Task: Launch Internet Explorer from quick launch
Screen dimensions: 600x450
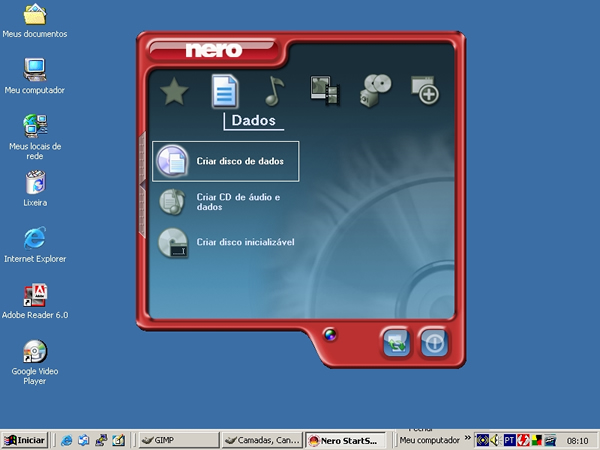Action: pos(67,440)
